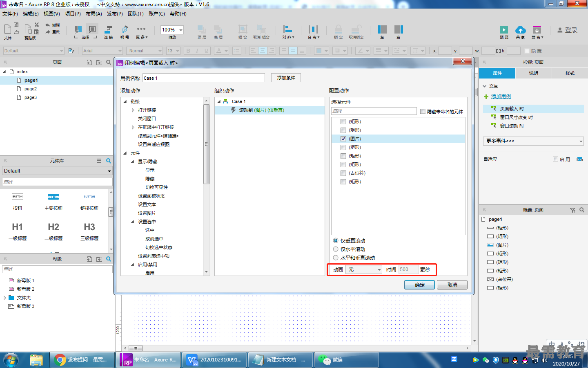This screenshot has height=368, width=588.
Task: Select the page2 item in page tree
Action: click(30, 89)
